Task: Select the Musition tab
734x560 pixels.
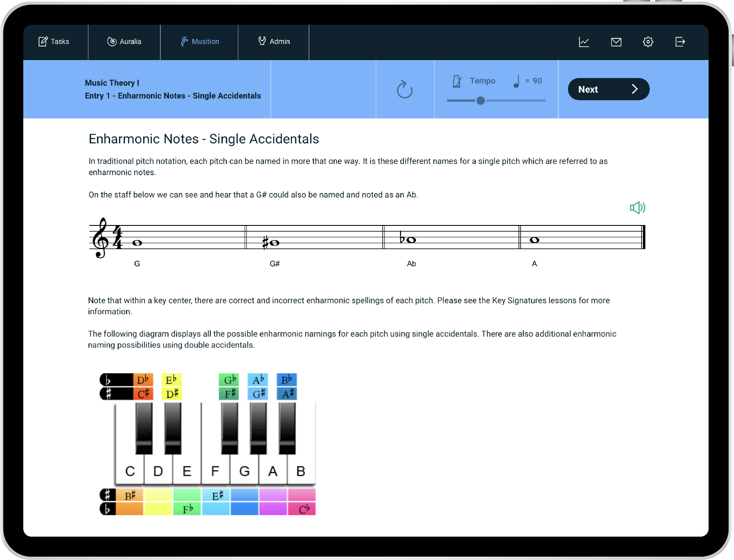Action: (199, 41)
